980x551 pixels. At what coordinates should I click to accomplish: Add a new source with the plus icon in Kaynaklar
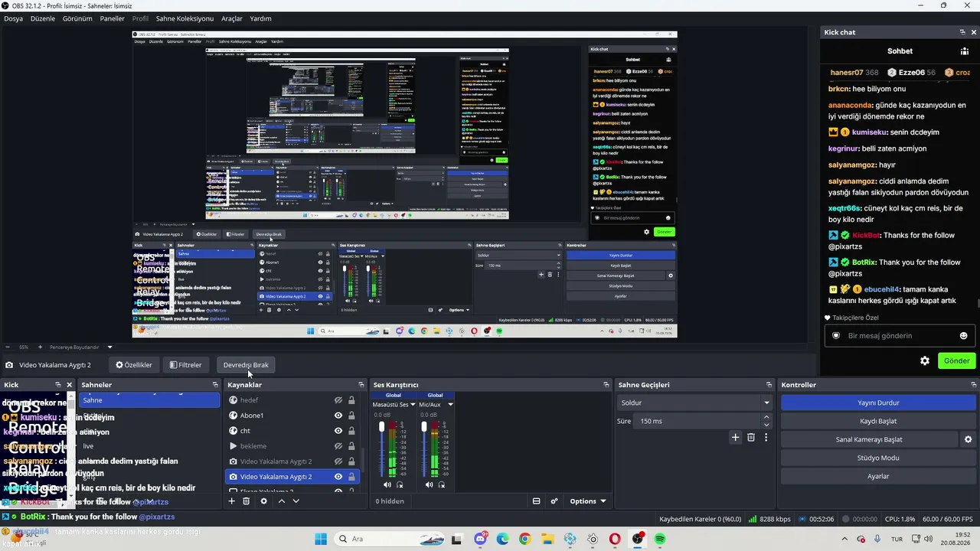[232, 501]
